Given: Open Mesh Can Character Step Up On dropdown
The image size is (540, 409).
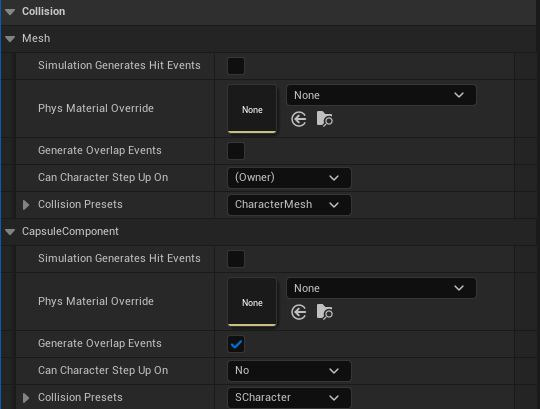Looking at the screenshot, I should click(x=289, y=178).
